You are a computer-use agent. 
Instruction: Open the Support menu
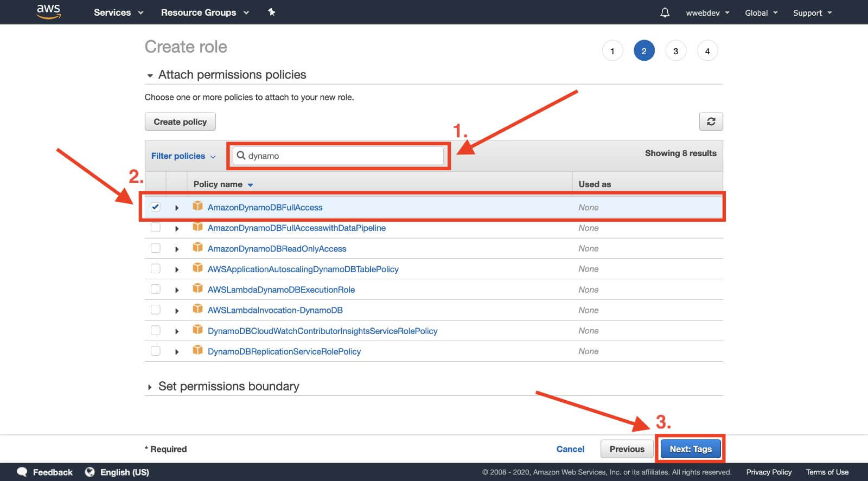click(x=812, y=12)
